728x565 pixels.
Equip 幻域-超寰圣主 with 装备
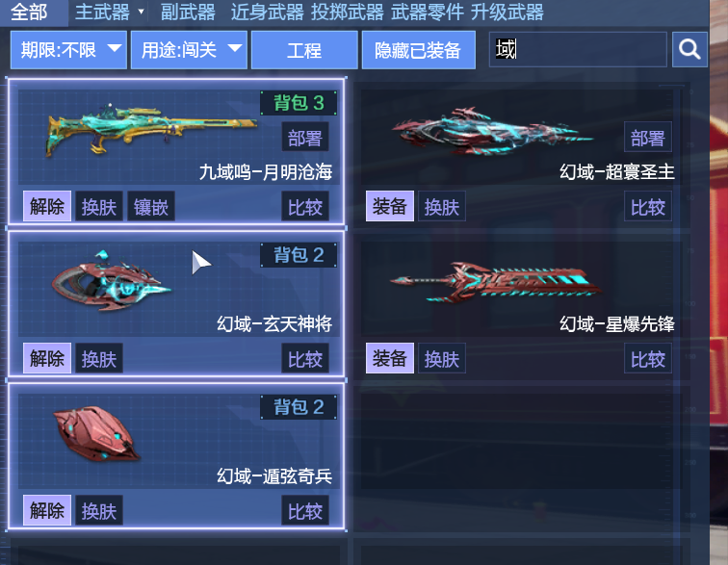pyautogui.click(x=390, y=206)
